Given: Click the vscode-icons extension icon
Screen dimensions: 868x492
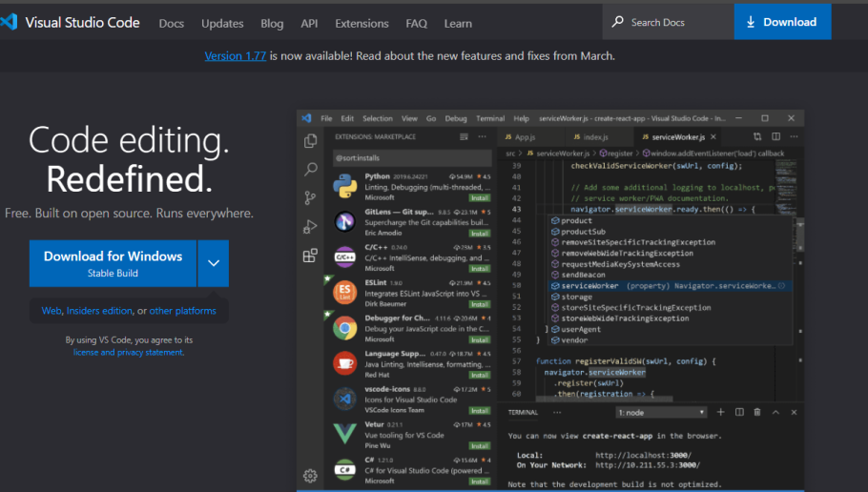Looking at the screenshot, I should (x=345, y=399).
